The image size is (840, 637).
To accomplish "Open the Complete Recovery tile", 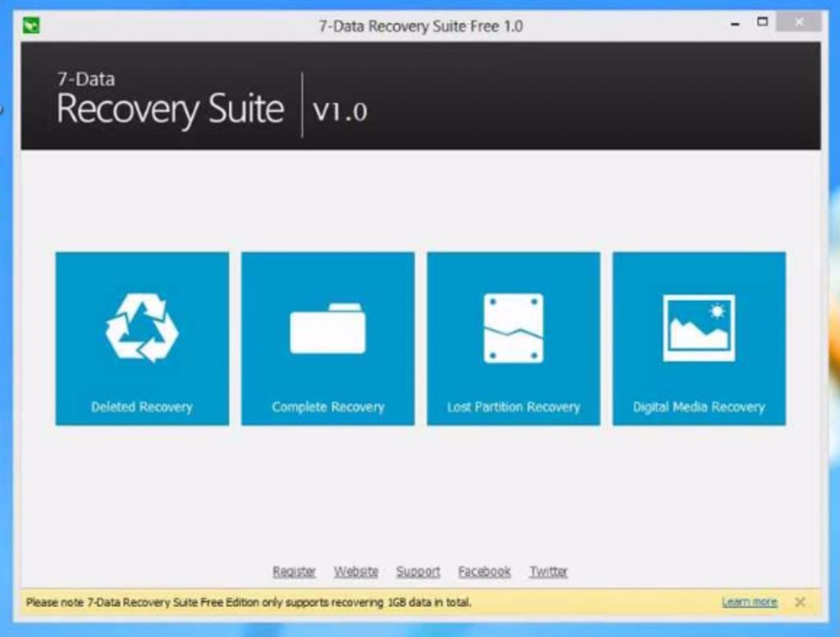I will pos(328,338).
